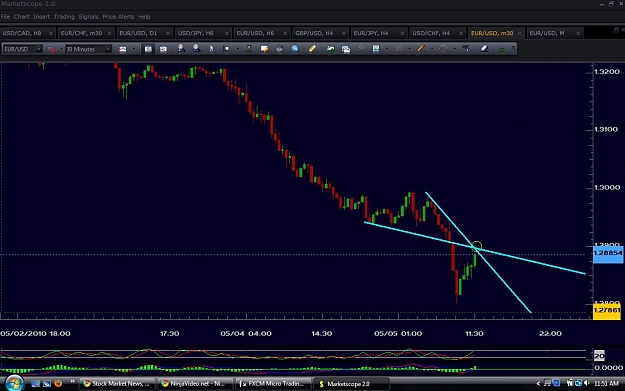
Task: Click the gray fan lines icon
Action: click(398, 49)
